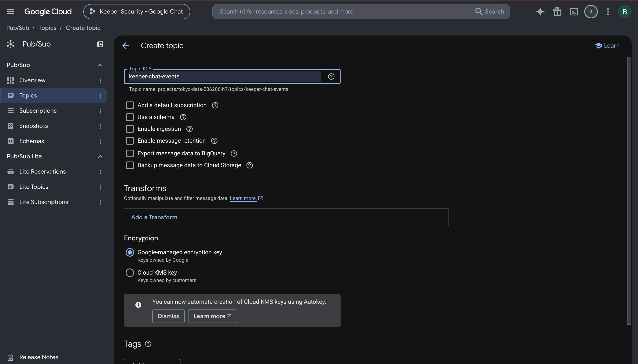Open the project picker Keeper Security - Google Chat
This screenshot has height=364, width=638.
(137, 11)
